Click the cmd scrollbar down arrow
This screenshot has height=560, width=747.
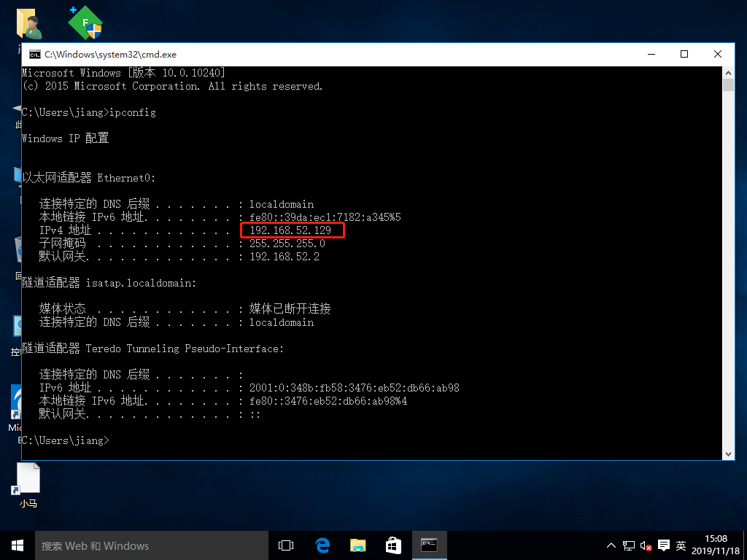click(728, 454)
